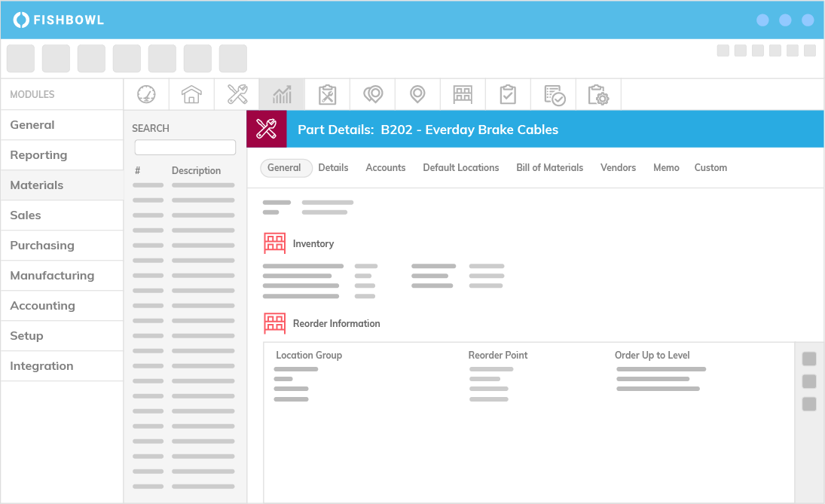This screenshot has height=504, width=825.
Task: Open the Sales module in the sidebar
Action: click(25, 215)
